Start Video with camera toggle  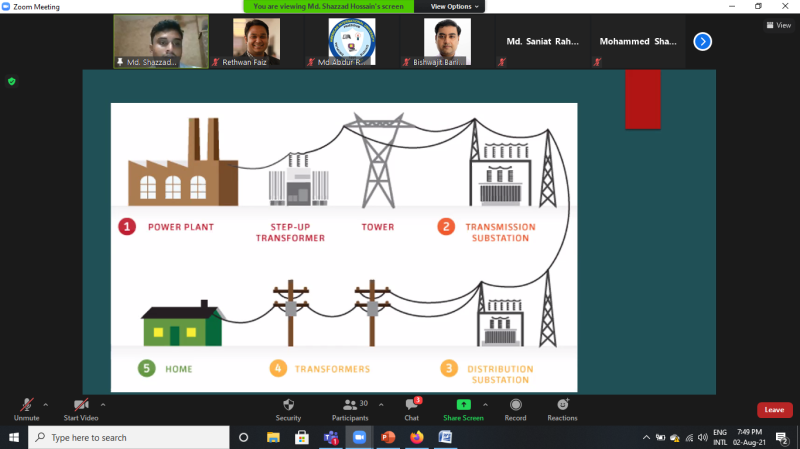click(80, 407)
